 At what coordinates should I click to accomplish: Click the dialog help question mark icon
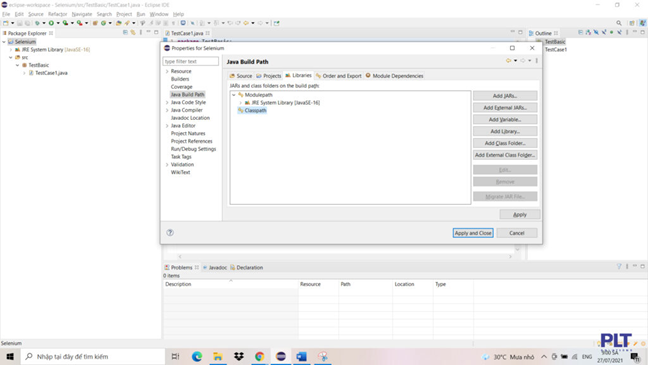pos(170,232)
